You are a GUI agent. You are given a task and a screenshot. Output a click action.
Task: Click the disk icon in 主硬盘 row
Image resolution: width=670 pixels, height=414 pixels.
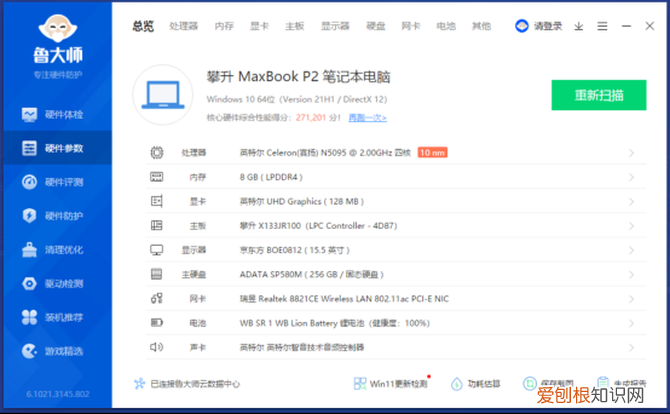click(157, 274)
